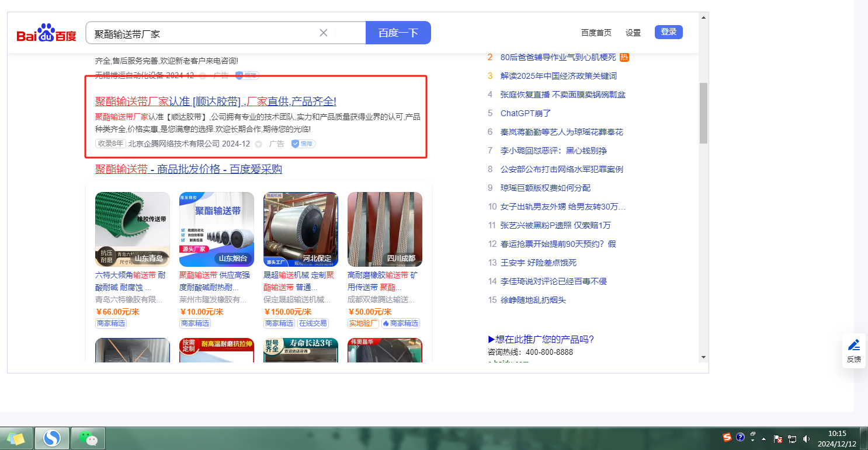Open hot search 张庭恢复直播

pyautogui.click(x=563, y=95)
